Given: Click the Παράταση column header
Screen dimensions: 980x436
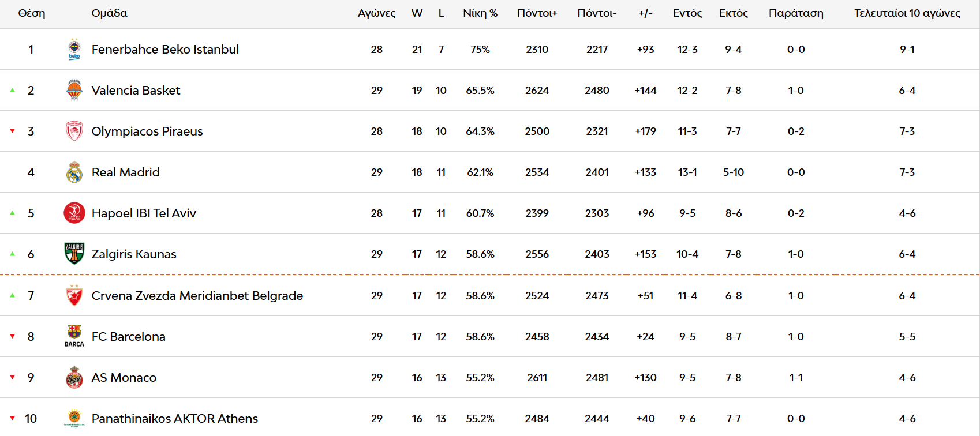Looking at the screenshot, I should (x=796, y=13).
